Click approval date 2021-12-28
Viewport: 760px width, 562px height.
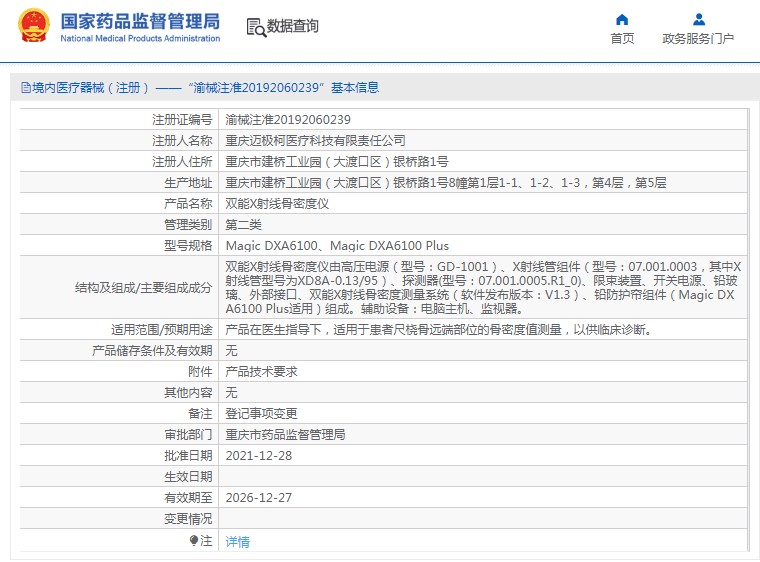coord(259,456)
